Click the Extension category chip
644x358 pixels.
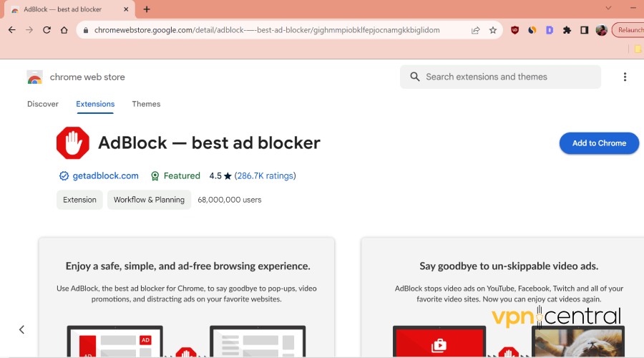pyautogui.click(x=79, y=200)
